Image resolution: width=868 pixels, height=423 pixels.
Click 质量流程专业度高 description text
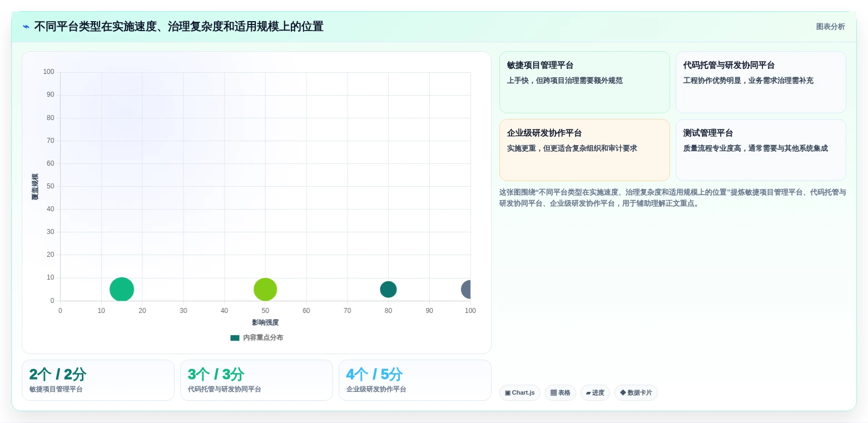[756, 148]
